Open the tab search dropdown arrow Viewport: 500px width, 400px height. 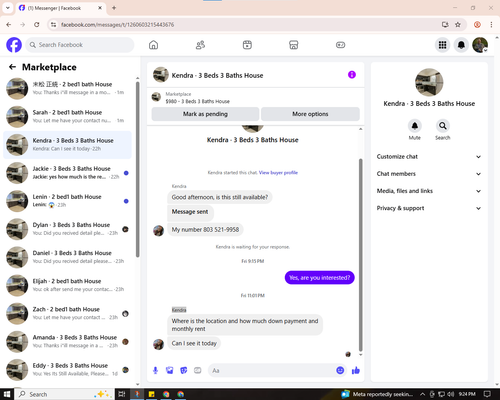pyautogui.click(x=7, y=8)
